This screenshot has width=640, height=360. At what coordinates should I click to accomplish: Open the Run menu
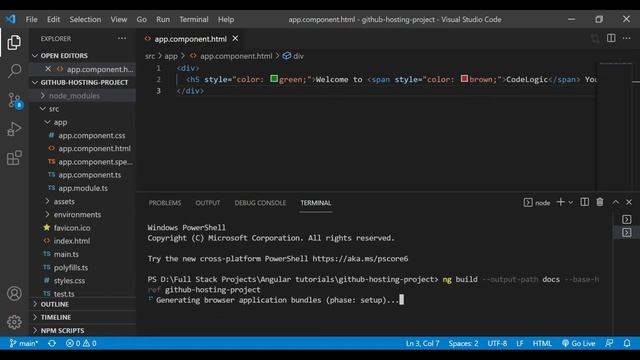(162, 19)
